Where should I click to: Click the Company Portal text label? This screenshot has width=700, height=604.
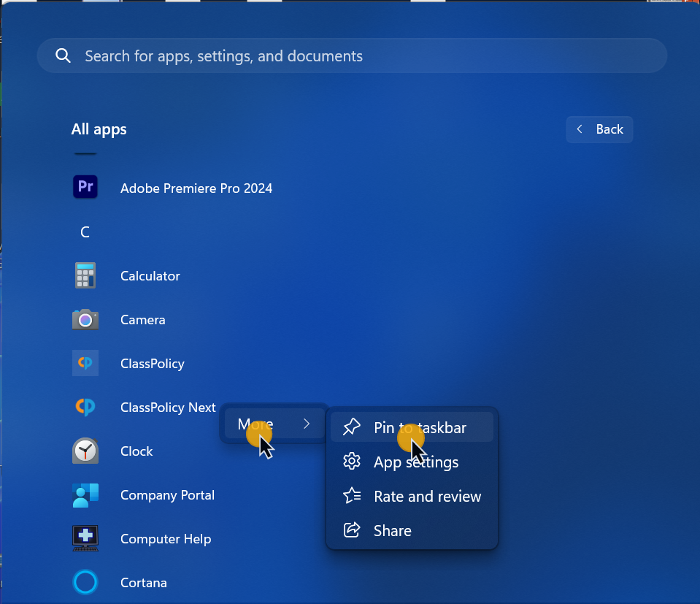167,495
